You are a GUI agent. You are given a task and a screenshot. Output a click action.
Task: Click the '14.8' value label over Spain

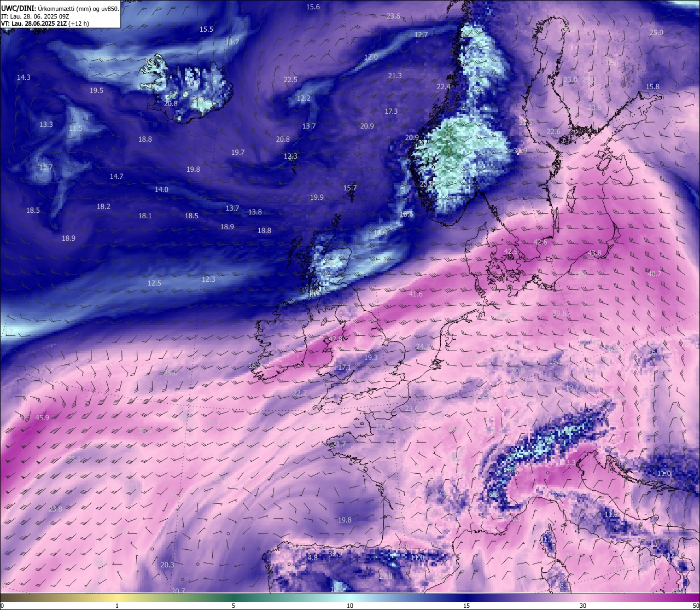311,557
